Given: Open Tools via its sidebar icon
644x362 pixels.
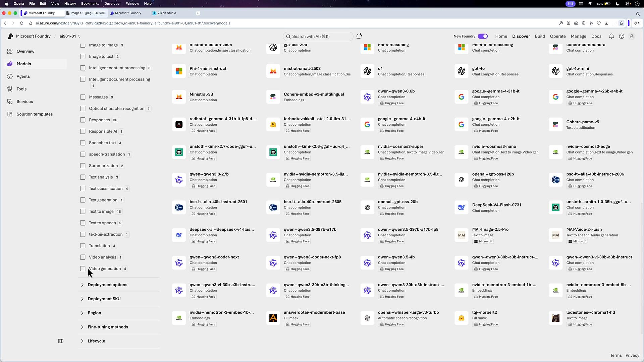Looking at the screenshot, I should tap(10, 89).
